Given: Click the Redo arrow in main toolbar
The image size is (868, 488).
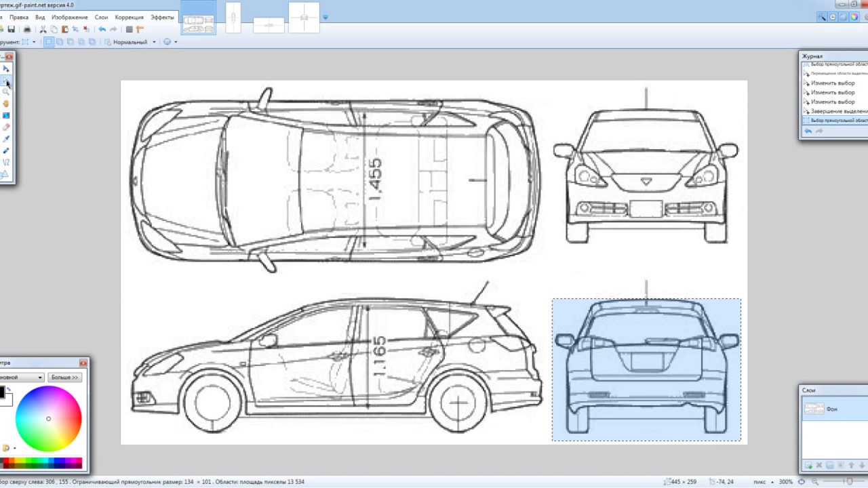Looking at the screenshot, I should (x=113, y=29).
